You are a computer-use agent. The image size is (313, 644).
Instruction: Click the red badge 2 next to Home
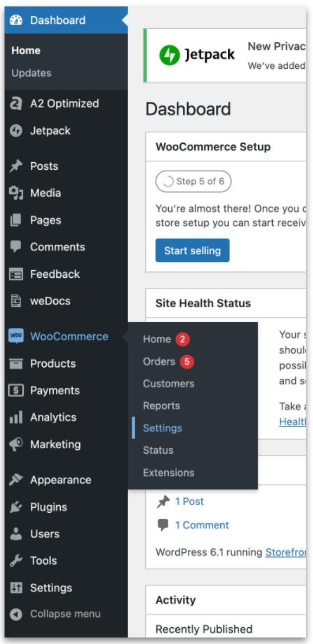[183, 339]
